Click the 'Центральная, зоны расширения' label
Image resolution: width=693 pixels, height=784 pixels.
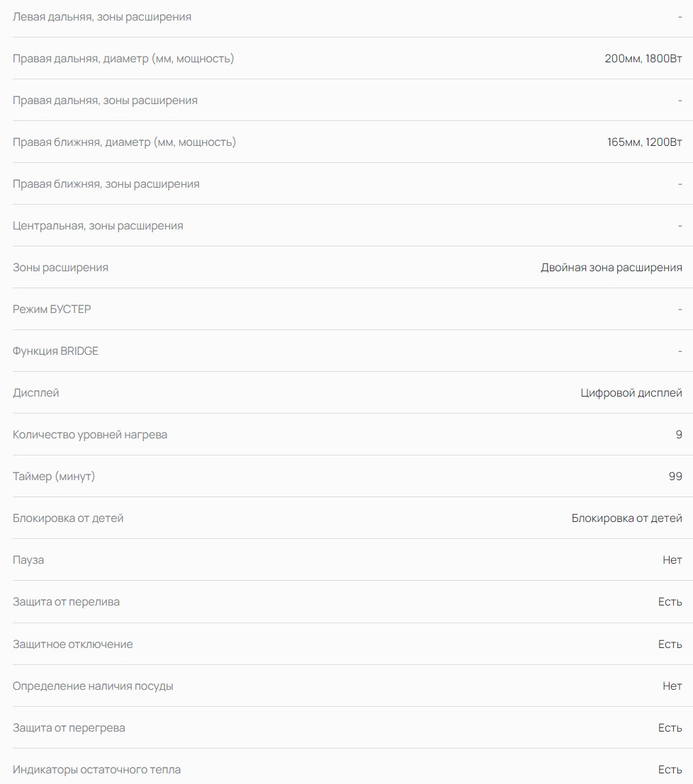point(98,225)
